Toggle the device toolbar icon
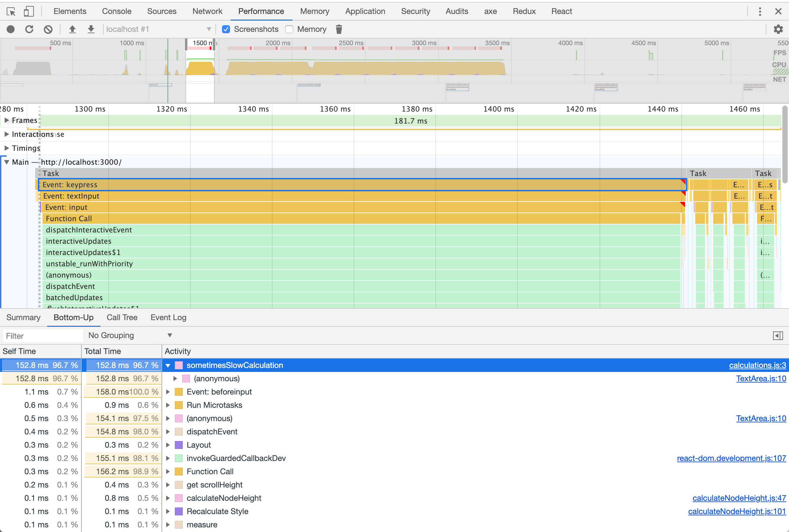789x532 pixels. [x=29, y=12]
